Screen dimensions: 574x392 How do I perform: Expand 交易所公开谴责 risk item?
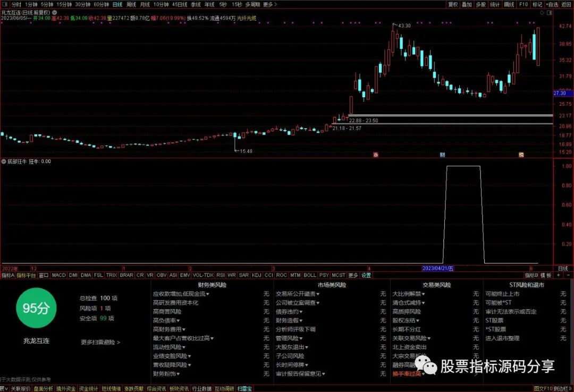click(298, 294)
